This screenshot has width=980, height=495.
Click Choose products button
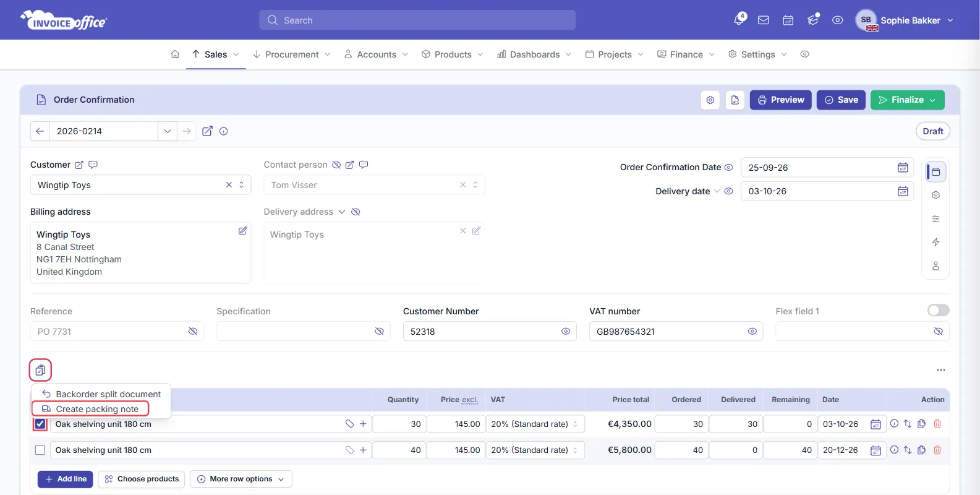142,479
